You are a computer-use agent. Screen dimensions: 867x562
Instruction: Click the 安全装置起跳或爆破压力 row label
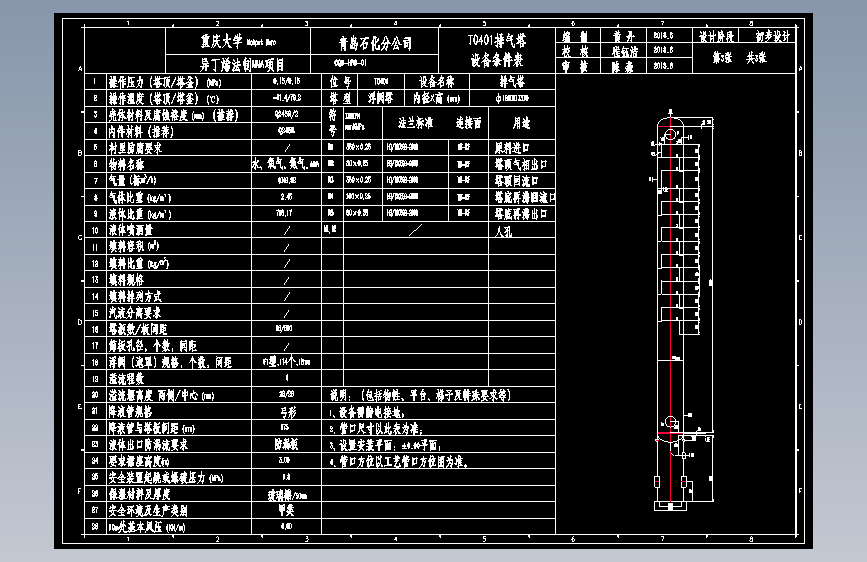click(x=166, y=477)
